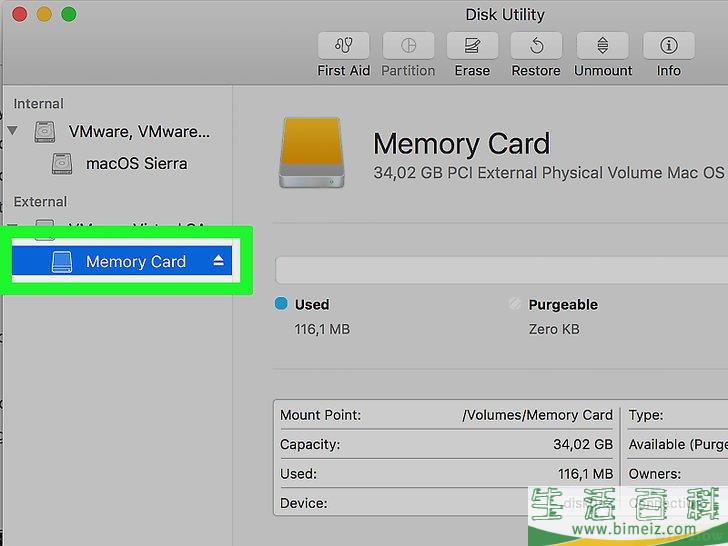Open the Info panel for the volume
The height and width of the screenshot is (546, 728).
[669, 46]
